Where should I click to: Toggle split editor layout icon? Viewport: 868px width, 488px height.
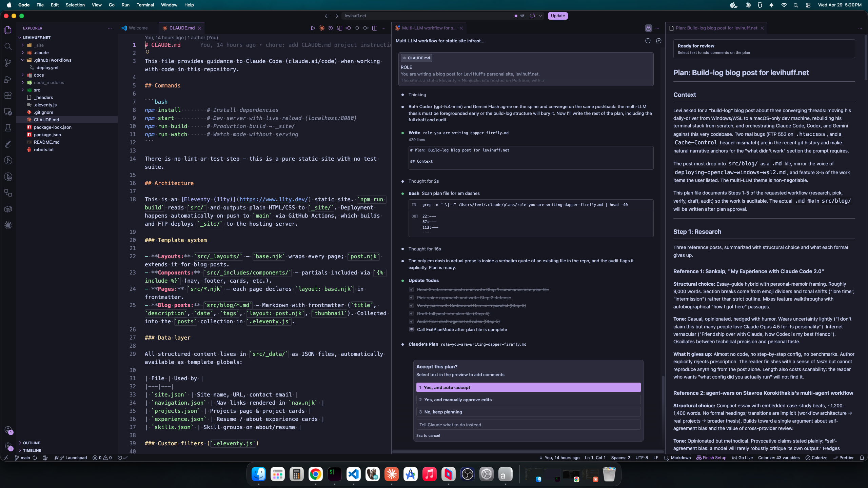tap(375, 28)
